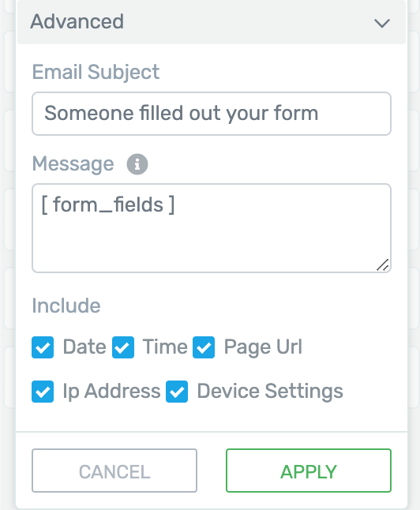The width and height of the screenshot is (420, 510).
Task: Click inside the form_fields message textarea
Action: [212, 228]
